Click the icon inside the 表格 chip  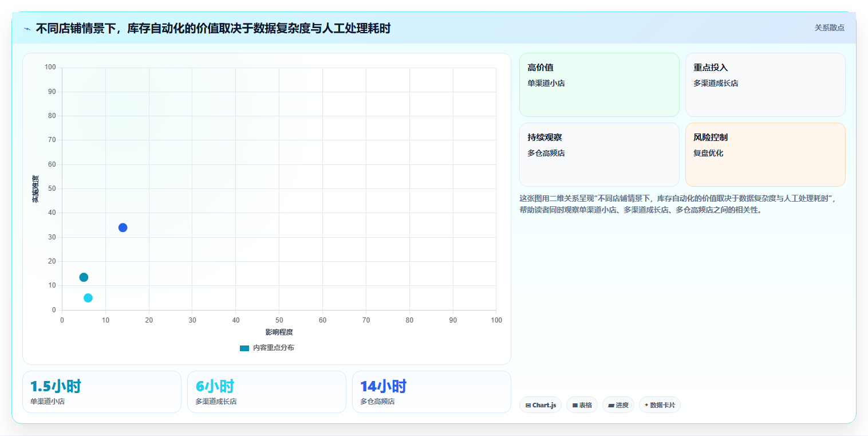[575, 405]
